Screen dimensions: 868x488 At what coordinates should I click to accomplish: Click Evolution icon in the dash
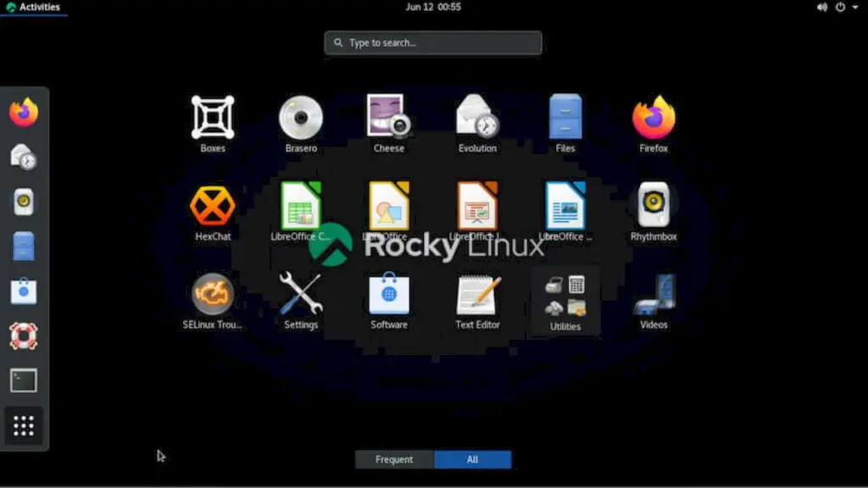[x=23, y=157]
